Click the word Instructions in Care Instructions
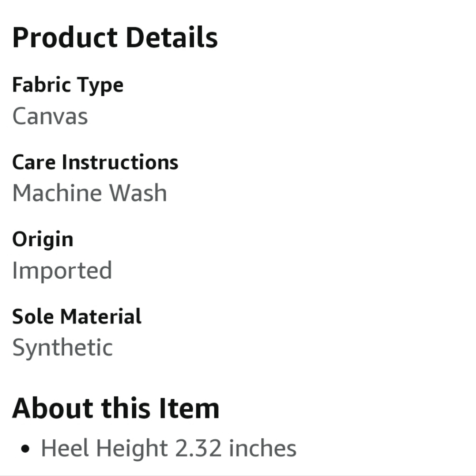 click(x=120, y=162)
